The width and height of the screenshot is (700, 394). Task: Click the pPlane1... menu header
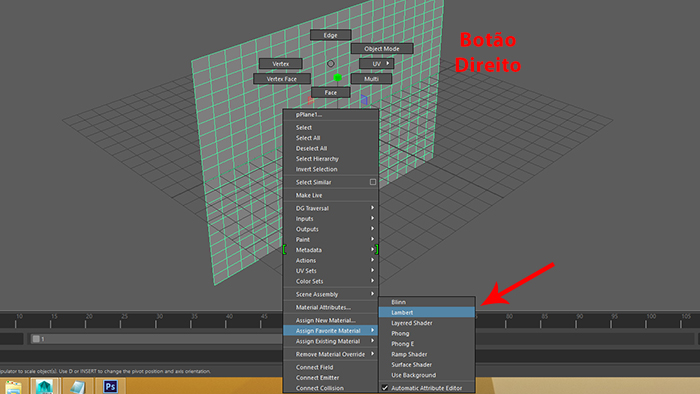[331, 114]
